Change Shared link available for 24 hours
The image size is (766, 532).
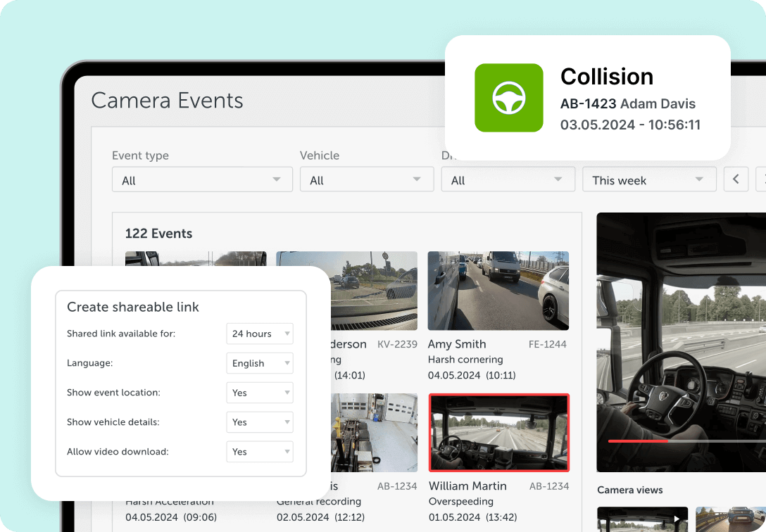(x=259, y=334)
